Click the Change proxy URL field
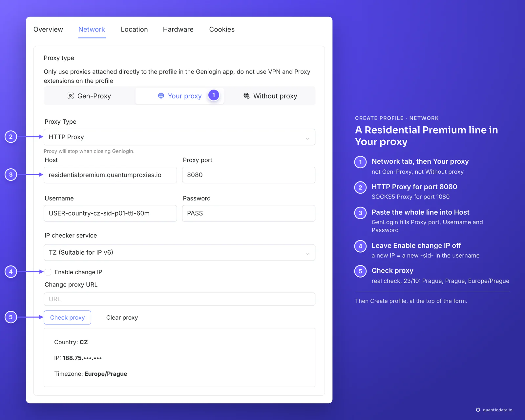 [179, 299]
